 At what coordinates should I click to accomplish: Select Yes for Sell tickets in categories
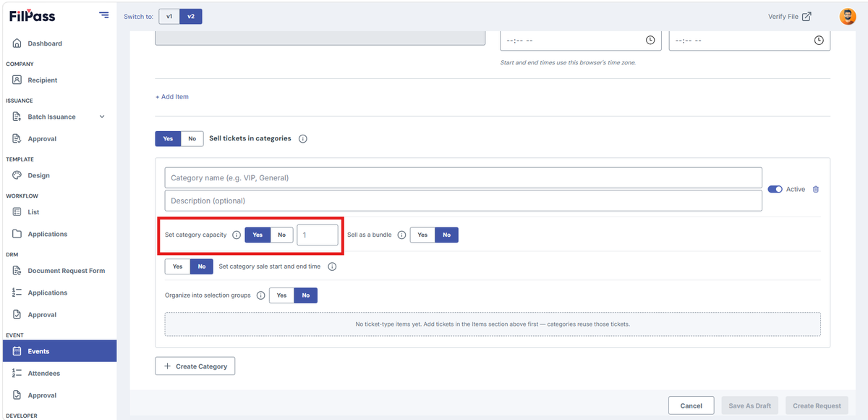pyautogui.click(x=168, y=138)
